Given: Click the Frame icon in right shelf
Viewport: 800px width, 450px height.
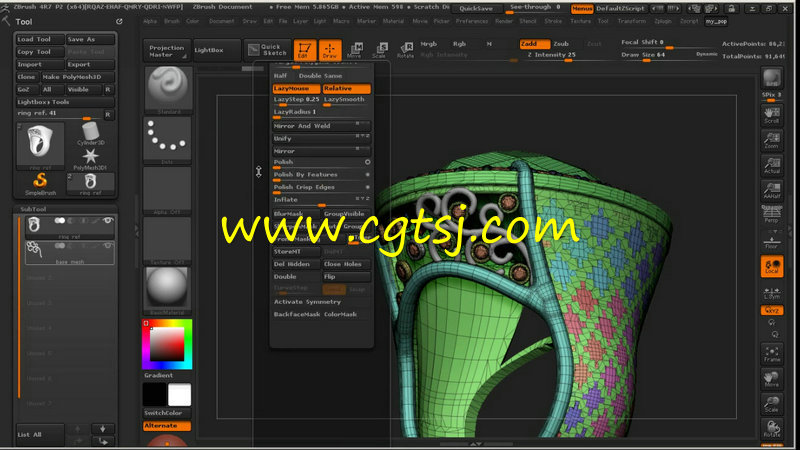Looking at the screenshot, I should 772,354.
